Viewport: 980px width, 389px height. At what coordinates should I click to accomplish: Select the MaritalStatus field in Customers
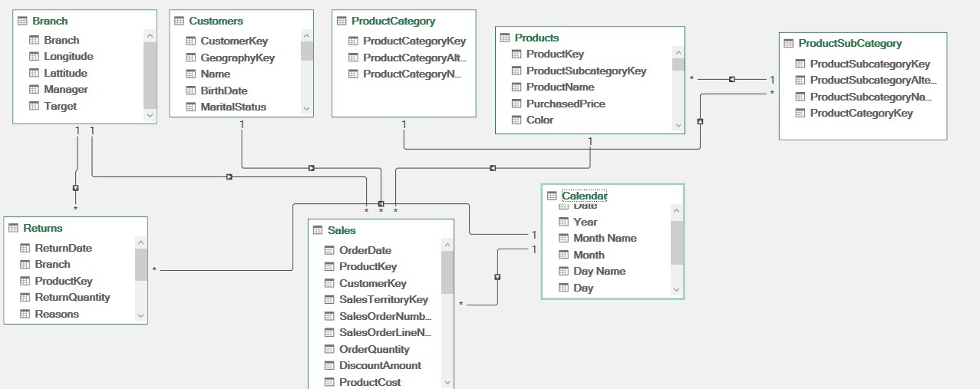233,107
